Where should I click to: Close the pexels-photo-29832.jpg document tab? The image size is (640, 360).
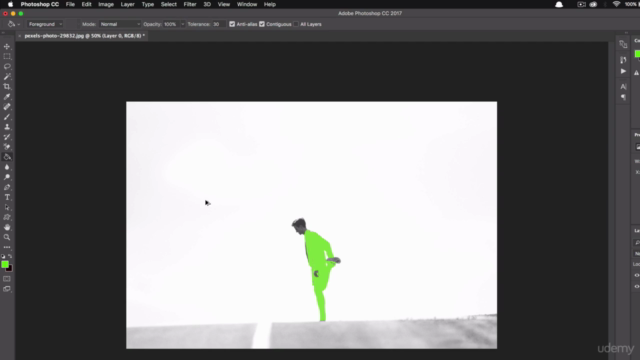[19, 36]
